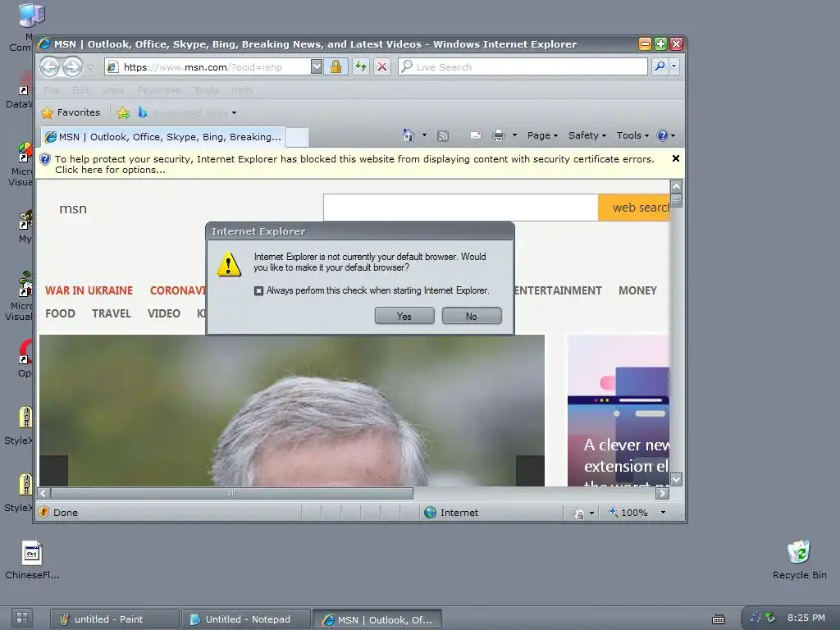840x630 pixels.
Task: Click the horizontal scrollbar left arrow
Action: tap(44, 493)
